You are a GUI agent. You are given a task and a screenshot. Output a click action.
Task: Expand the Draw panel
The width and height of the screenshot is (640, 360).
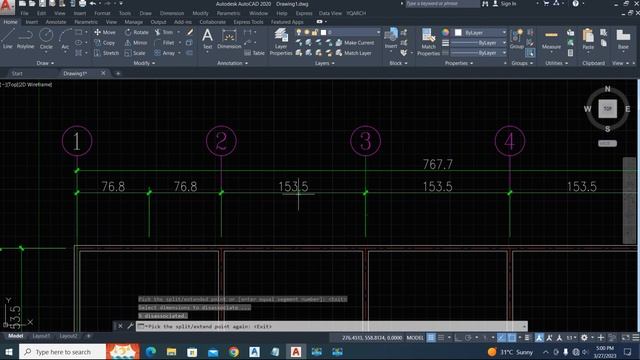(45, 63)
